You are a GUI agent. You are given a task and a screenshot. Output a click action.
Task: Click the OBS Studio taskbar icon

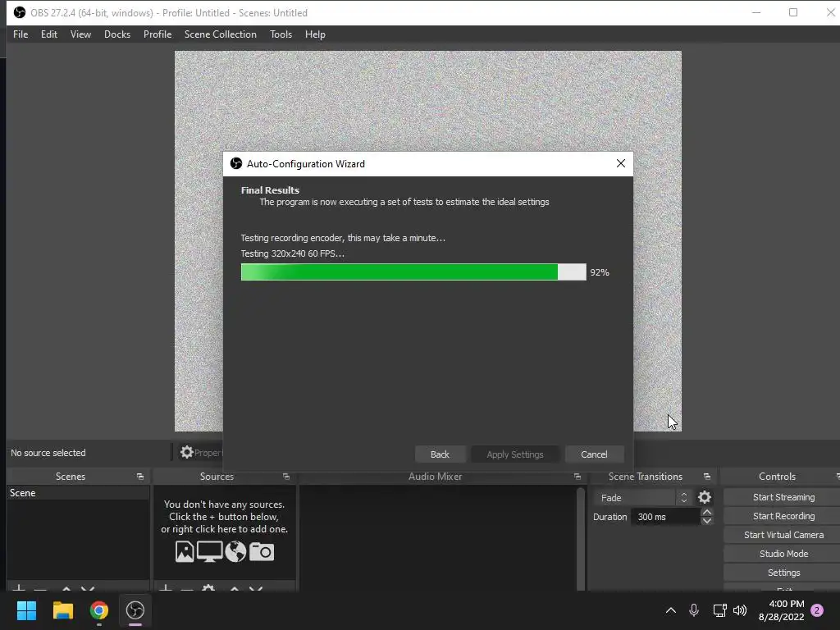click(x=135, y=610)
